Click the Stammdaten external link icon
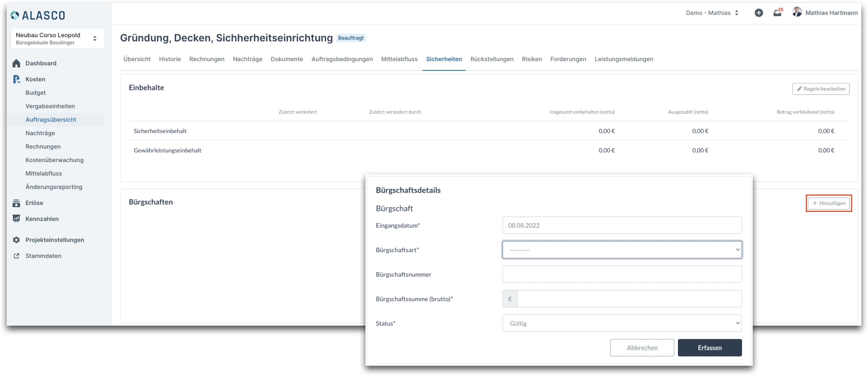 tap(16, 256)
